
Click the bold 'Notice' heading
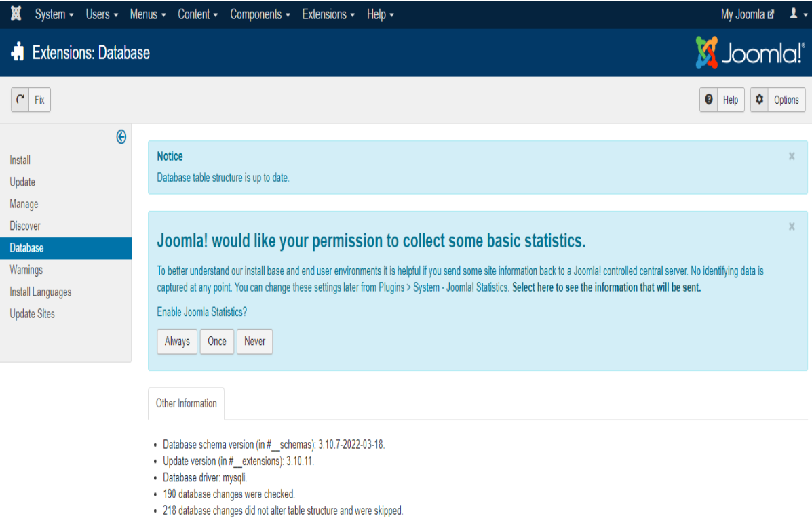170,156
